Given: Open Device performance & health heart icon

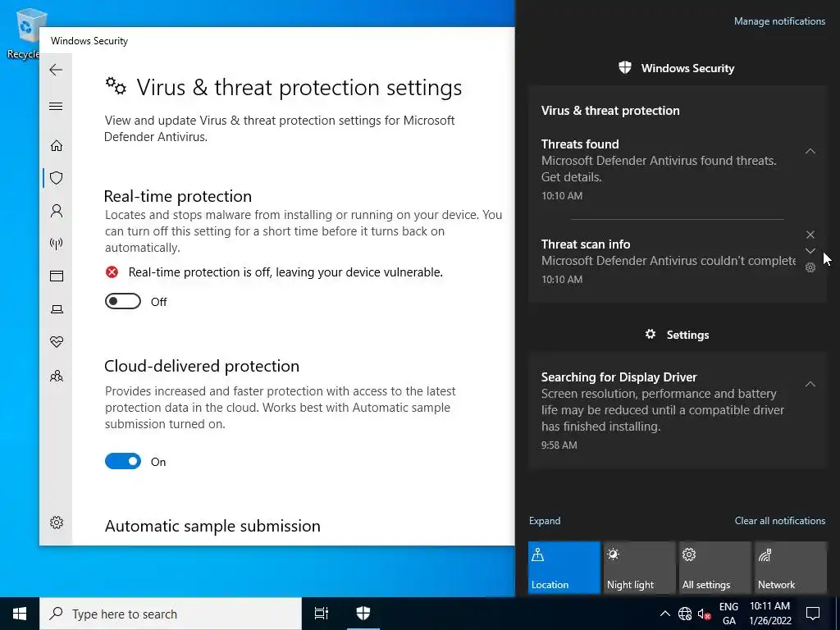Looking at the screenshot, I should [57, 342].
